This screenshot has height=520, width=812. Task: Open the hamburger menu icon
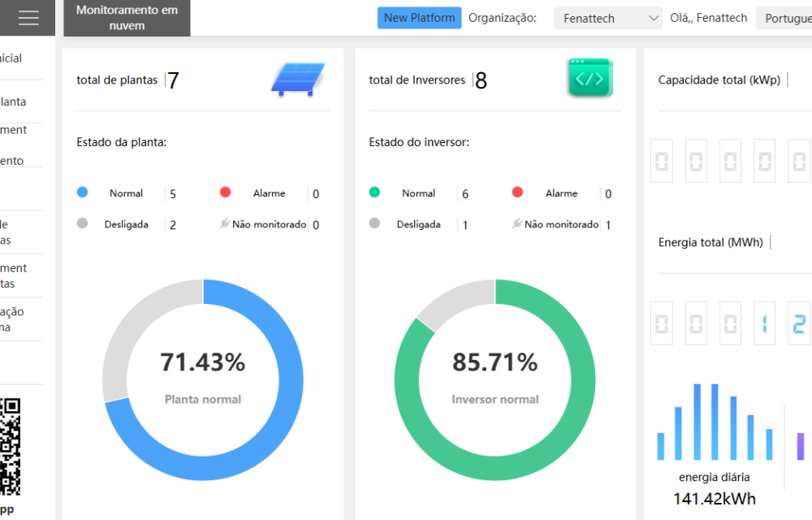[28, 18]
